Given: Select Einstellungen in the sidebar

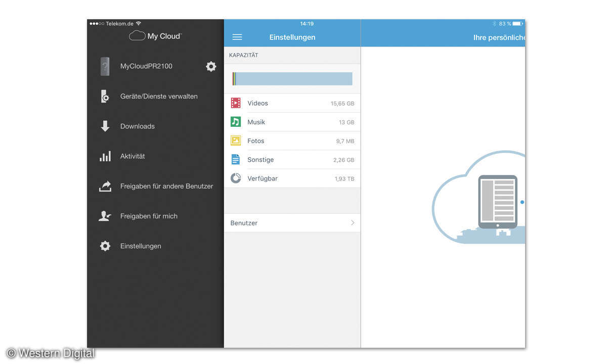Looking at the screenshot, I should coord(141,246).
